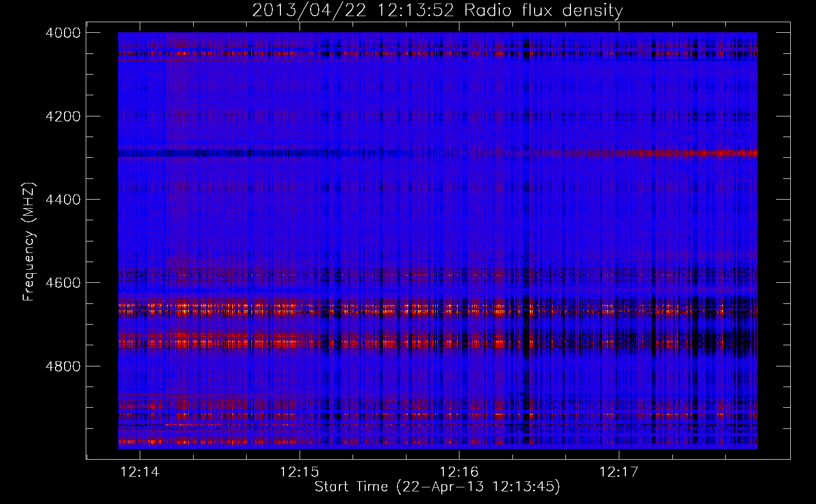Select the 4400 frequency axis label
Viewport: 816px width, 504px height.
pyautogui.click(x=63, y=200)
